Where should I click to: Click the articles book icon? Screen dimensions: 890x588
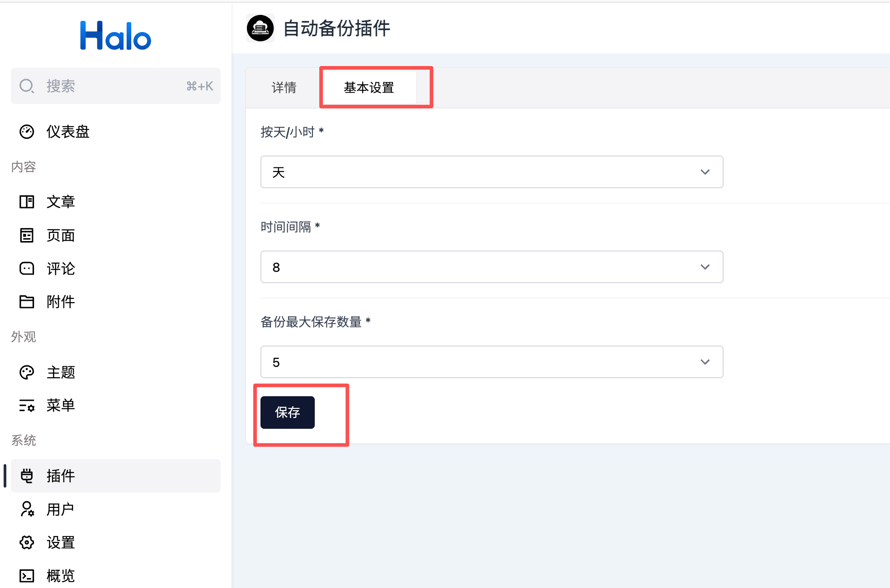point(27,202)
